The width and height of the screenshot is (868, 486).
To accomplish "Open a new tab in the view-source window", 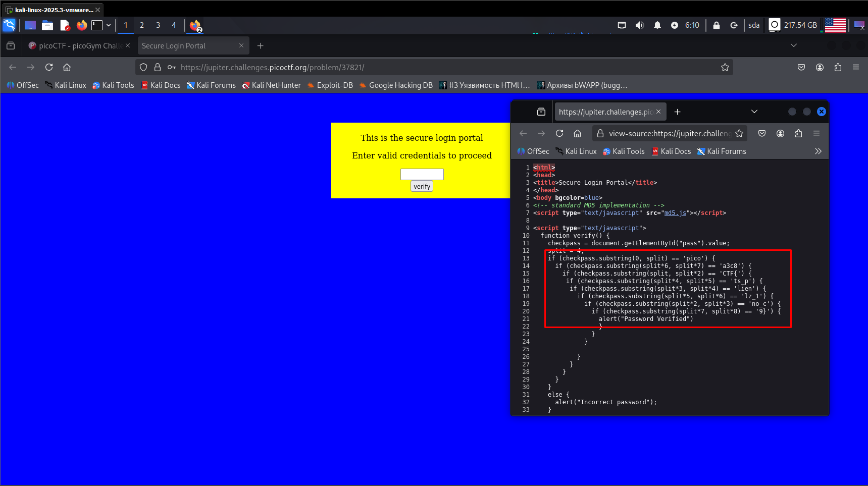I will point(677,112).
